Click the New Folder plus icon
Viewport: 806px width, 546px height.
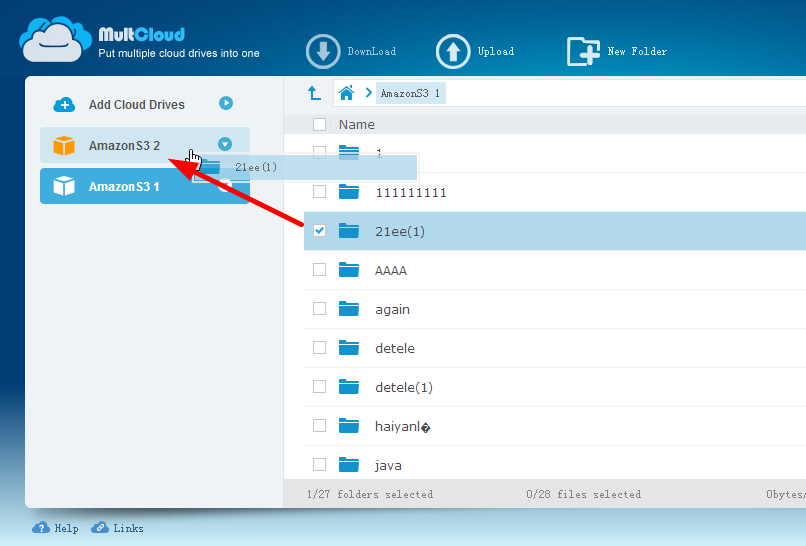(x=583, y=51)
